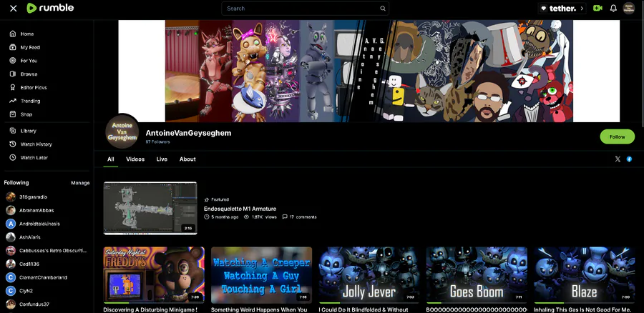
Task: Switch to the Videos tab
Action: pyautogui.click(x=135, y=159)
